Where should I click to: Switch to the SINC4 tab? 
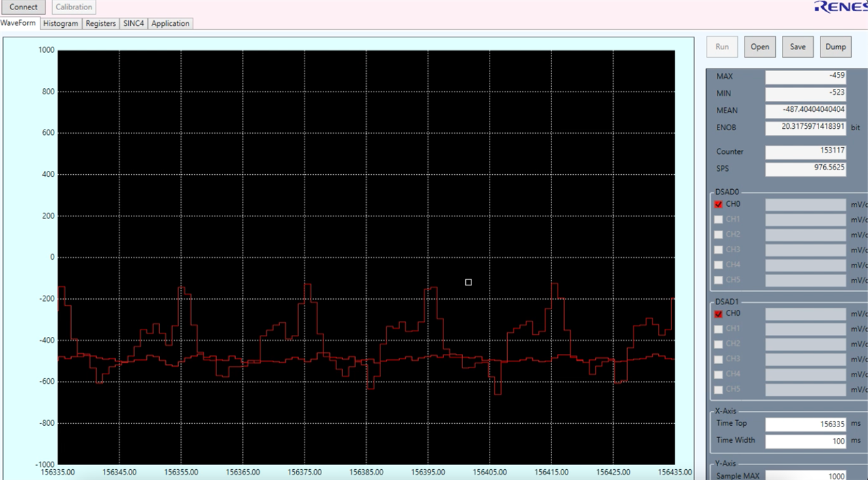tap(134, 23)
